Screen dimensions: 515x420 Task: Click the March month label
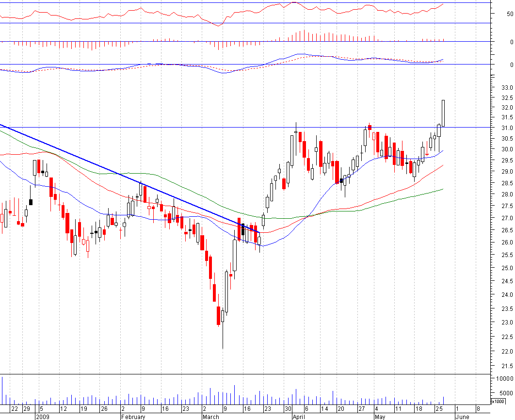pyautogui.click(x=210, y=417)
